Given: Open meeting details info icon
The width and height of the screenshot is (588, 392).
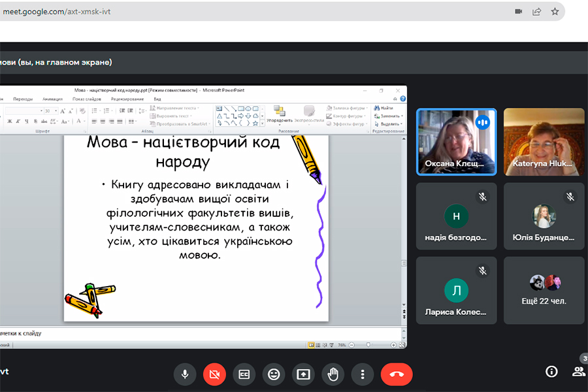Looking at the screenshot, I should (551, 371).
